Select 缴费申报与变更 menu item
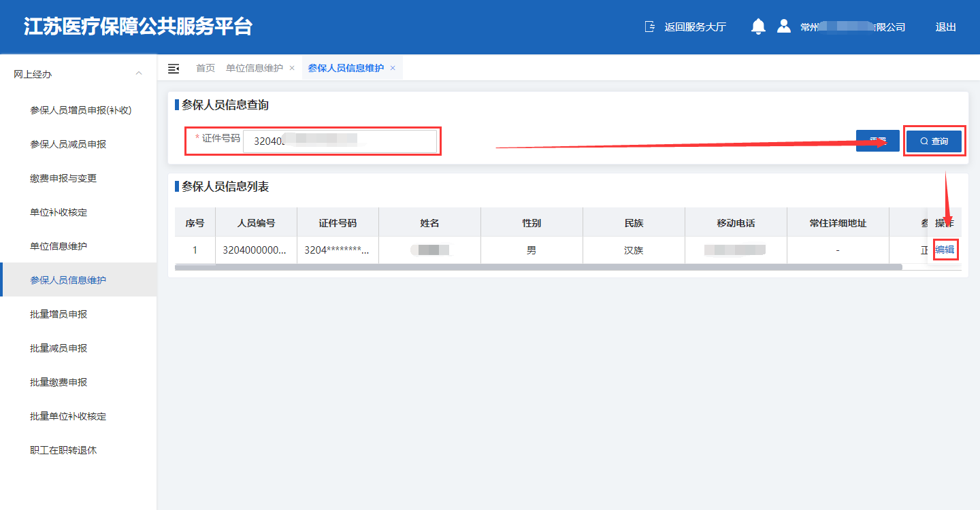980x510 pixels. point(63,178)
